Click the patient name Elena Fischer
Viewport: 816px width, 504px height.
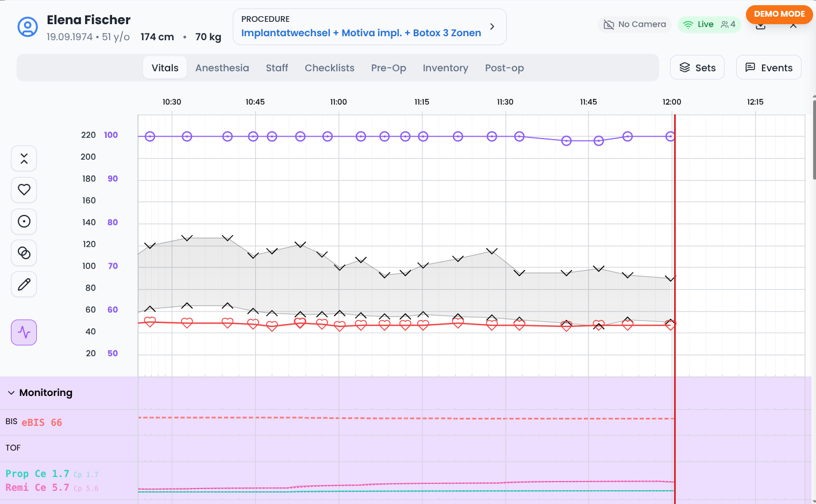click(x=88, y=20)
